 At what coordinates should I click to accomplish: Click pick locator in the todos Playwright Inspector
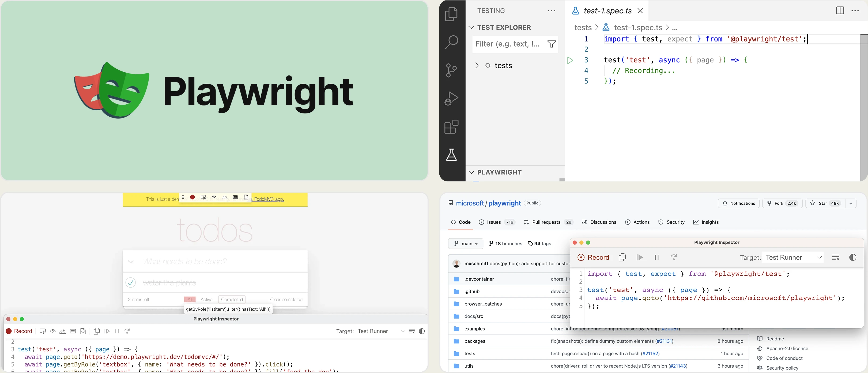pyautogui.click(x=43, y=331)
